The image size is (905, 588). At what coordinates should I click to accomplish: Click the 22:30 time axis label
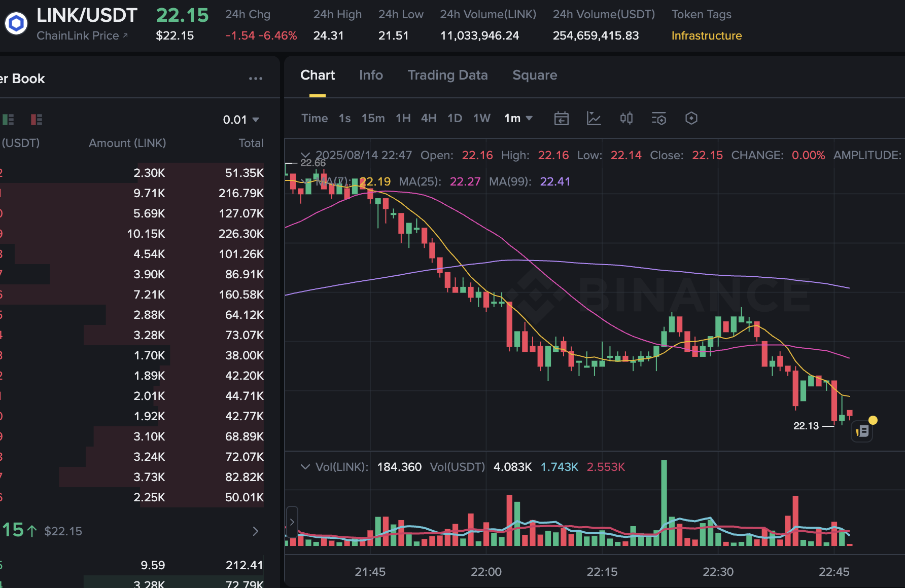coord(718,572)
